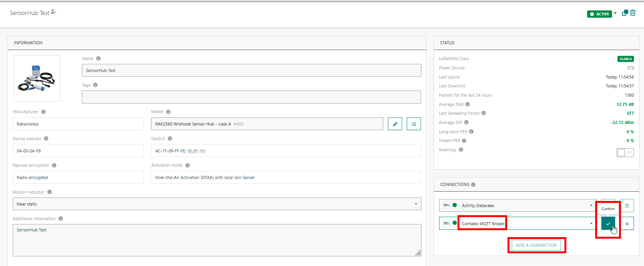Click the SensorHub Test page title
This screenshot has width=644, height=266.
[30, 13]
